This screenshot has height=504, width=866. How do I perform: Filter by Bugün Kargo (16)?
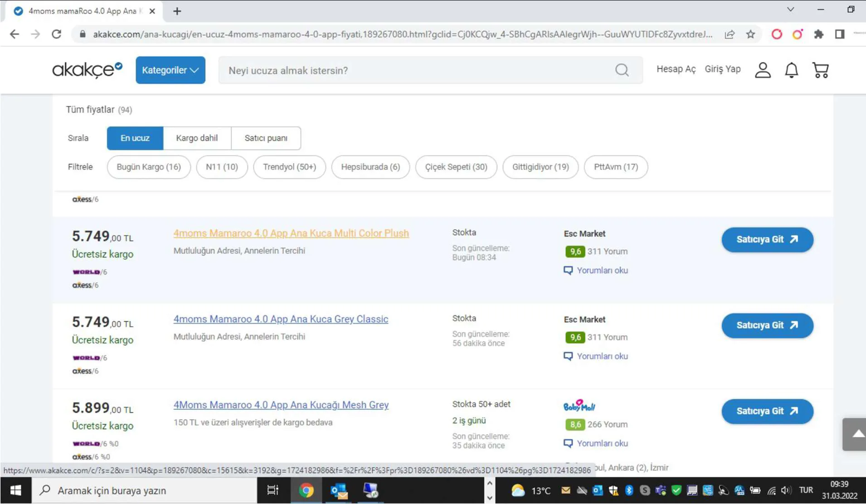point(149,167)
